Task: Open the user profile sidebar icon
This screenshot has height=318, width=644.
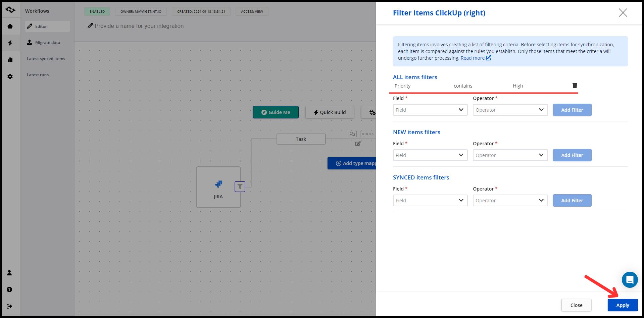Action: click(9, 273)
